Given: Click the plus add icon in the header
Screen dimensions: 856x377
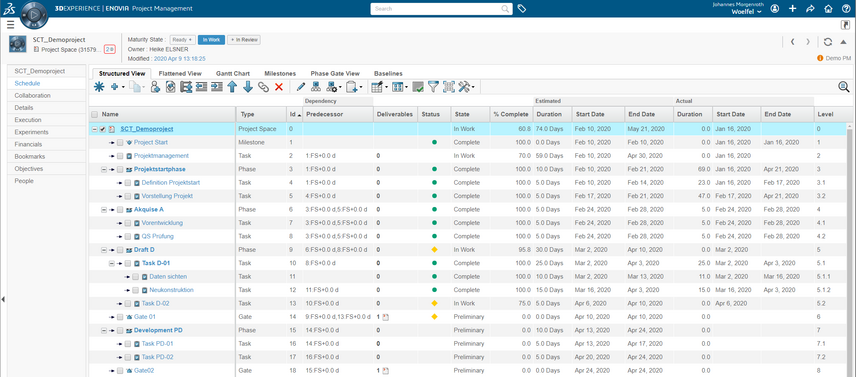Looking at the screenshot, I should [793, 9].
